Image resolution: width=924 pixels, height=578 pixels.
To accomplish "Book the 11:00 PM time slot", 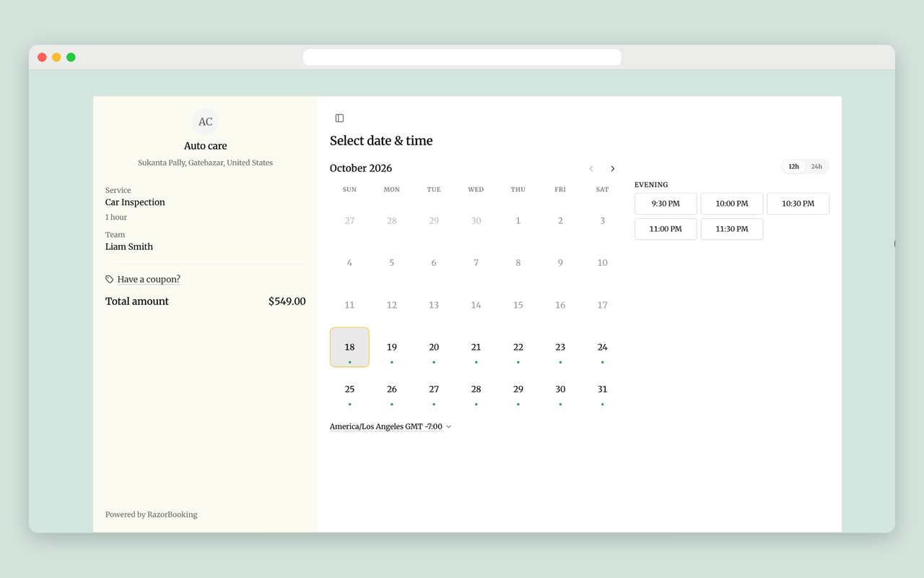I will [666, 229].
